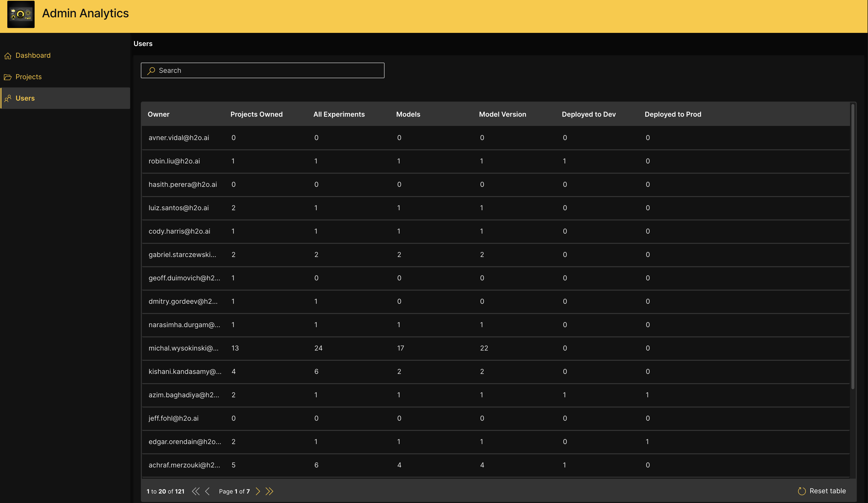The height and width of the screenshot is (503, 868).
Task: Click the circular reset icon beside Reset table
Action: coord(801,491)
